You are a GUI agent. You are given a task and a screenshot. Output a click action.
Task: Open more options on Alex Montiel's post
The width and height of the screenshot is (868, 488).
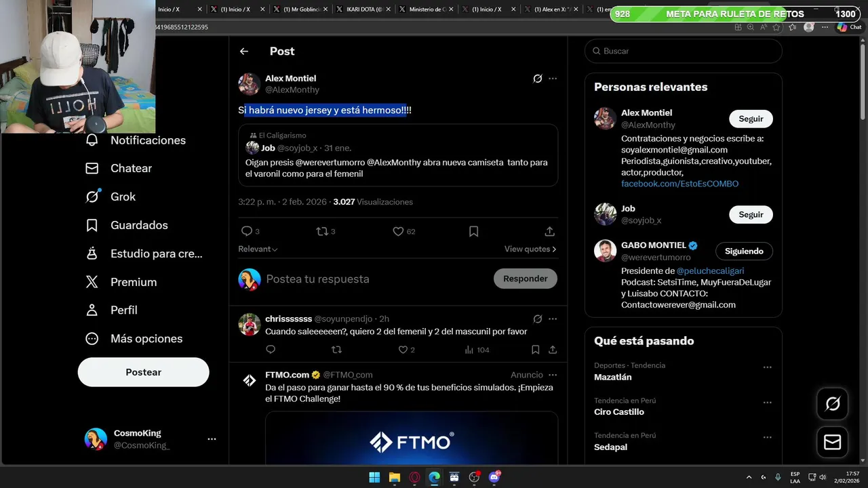pyautogui.click(x=553, y=79)
